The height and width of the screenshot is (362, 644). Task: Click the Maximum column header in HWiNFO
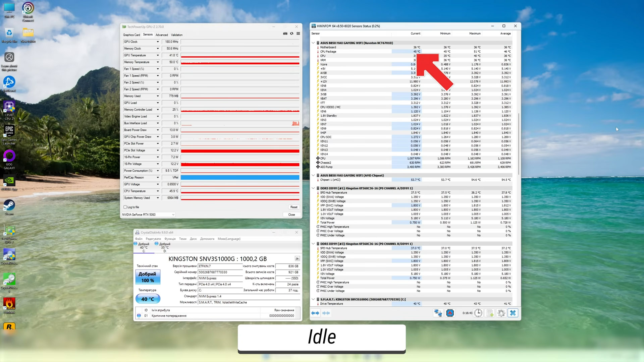click(475, 34)
